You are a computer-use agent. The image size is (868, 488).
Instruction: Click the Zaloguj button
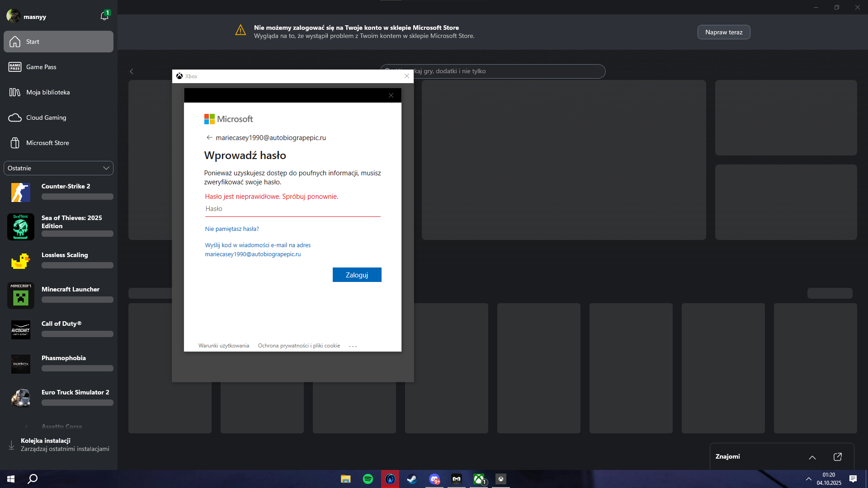pos(357,275)
